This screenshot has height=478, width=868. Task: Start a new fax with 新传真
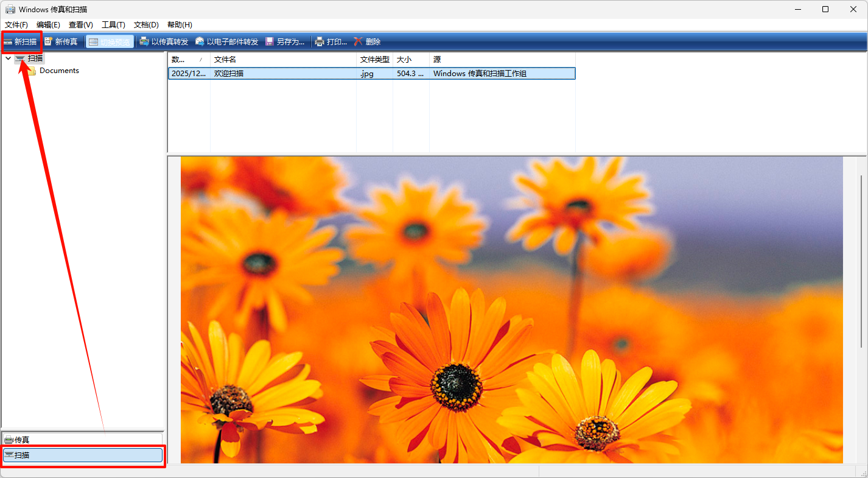point(61,42)
